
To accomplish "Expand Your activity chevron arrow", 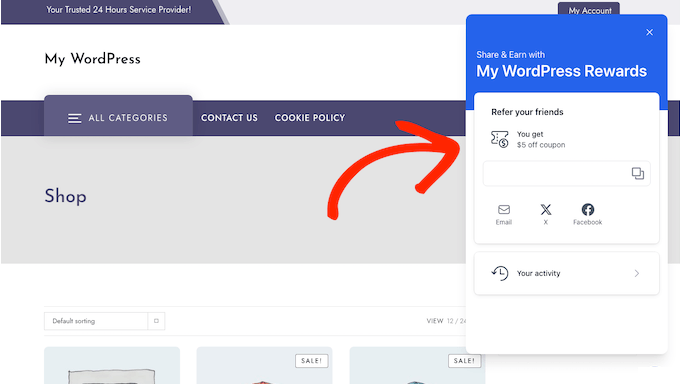I will tap(637, 273).
